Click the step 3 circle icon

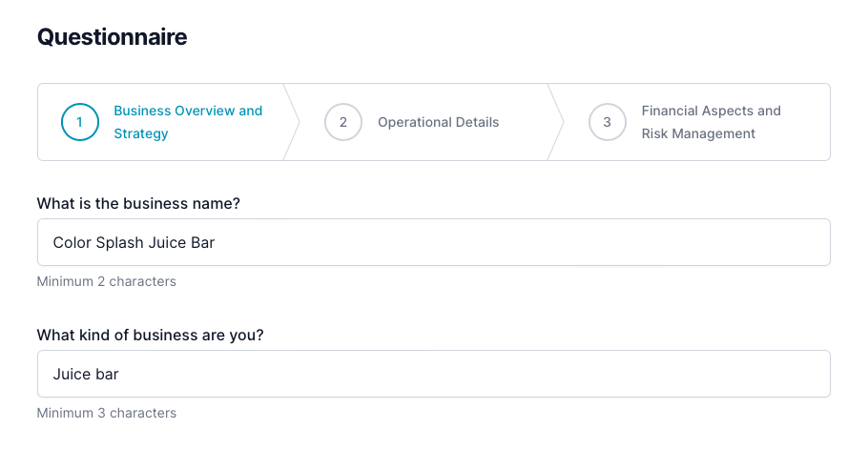[x=607, y=122]
